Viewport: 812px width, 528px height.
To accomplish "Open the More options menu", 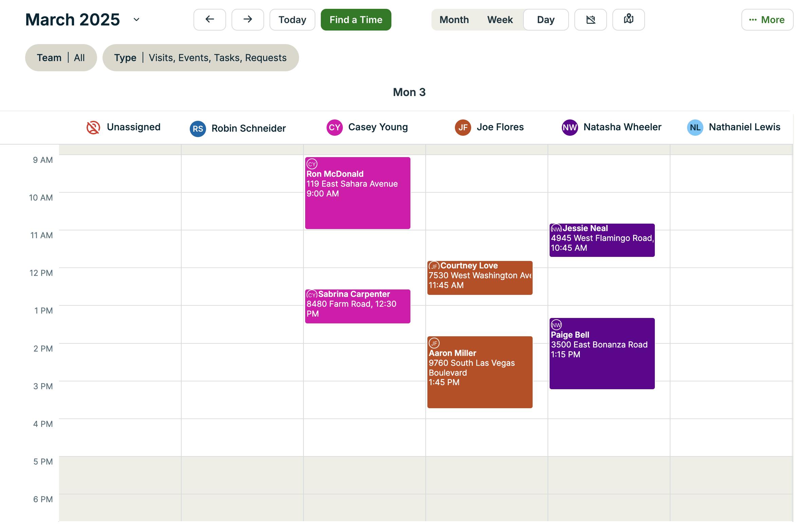I will (767, 20).
